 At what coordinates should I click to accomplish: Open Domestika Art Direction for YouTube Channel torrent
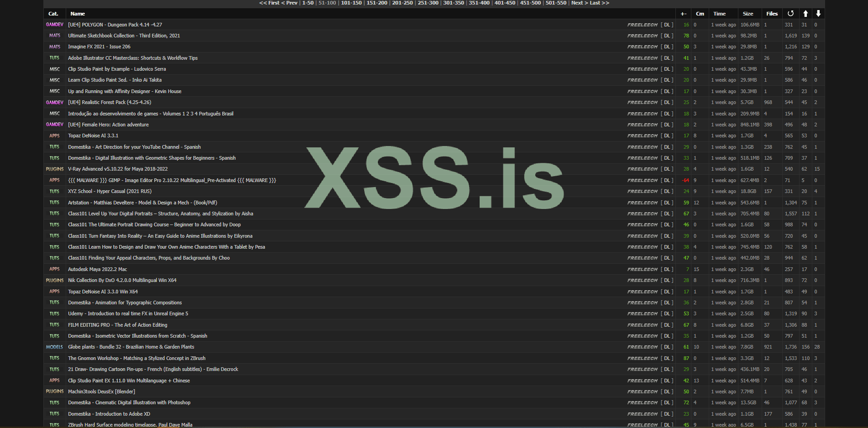click(134, 147)
